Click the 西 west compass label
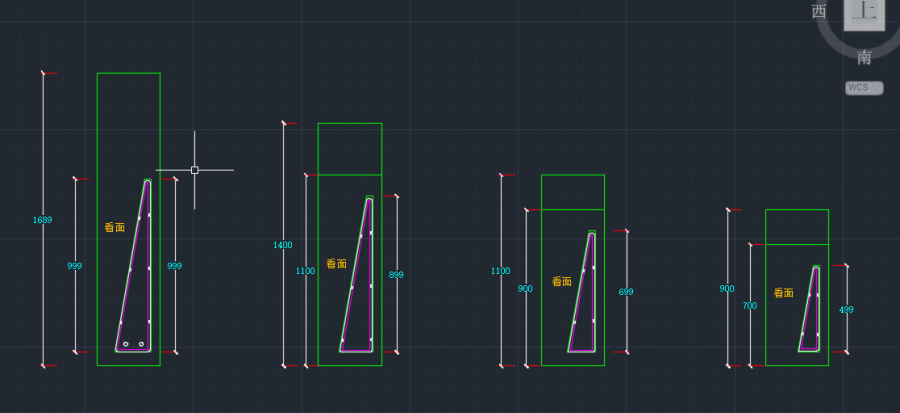 point(819,12)
